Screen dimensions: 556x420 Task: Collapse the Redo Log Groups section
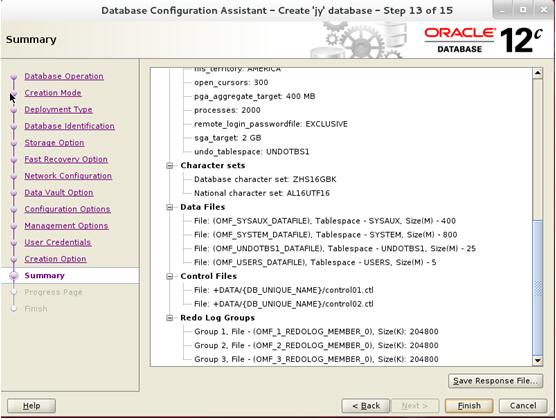(170, 318)
